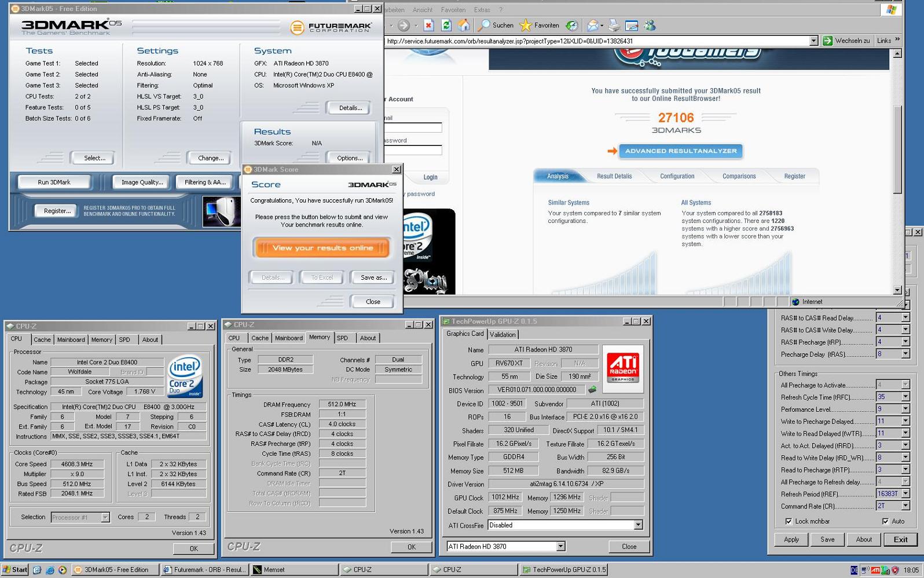Screen dimensions: 924x578
Task: Click the GPU-Z BIOS save chip icon
Action: 592,390
